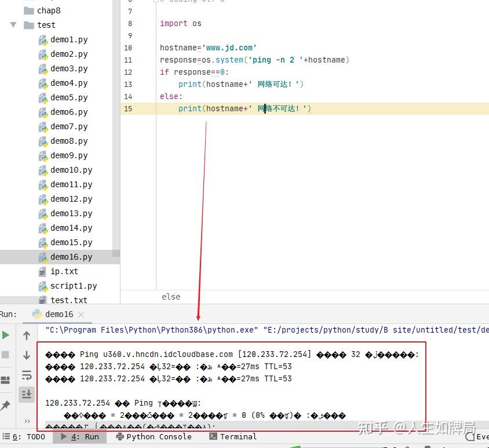Close the demo16 run tab
This screenshot has width=489, height=448.
tap(81, 315)
